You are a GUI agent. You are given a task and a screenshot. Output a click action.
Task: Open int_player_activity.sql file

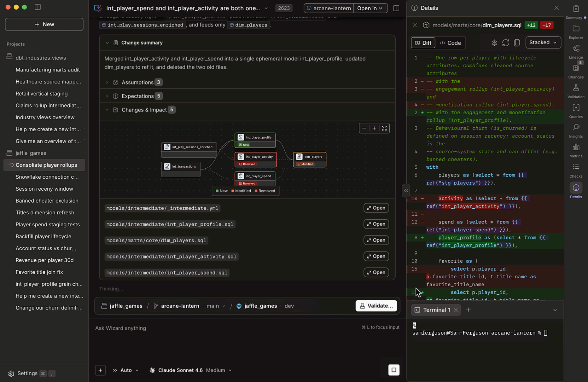pyautogui.click(x=376, y=256)
